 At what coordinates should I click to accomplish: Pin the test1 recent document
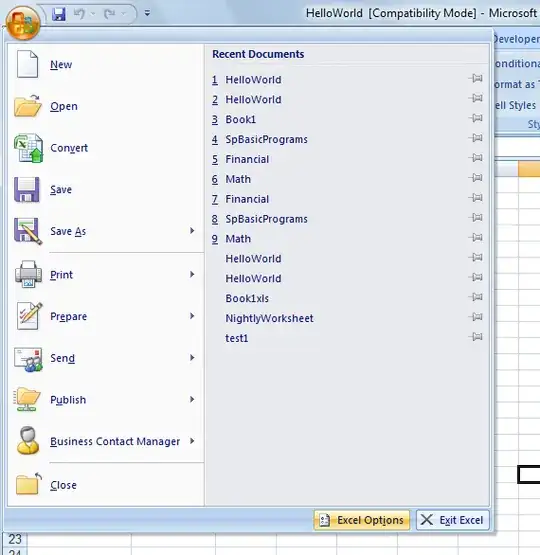[475, 337]
